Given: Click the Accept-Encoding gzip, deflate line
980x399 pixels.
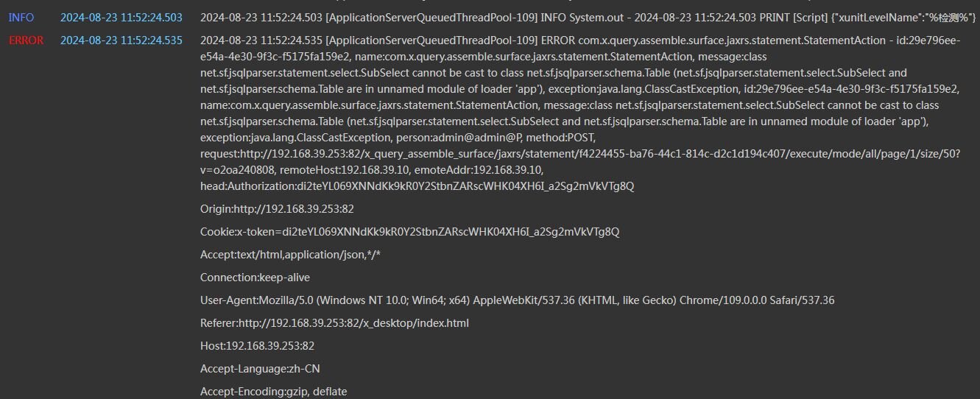Looking at the screenshot, I should click(x=273, y=392).
